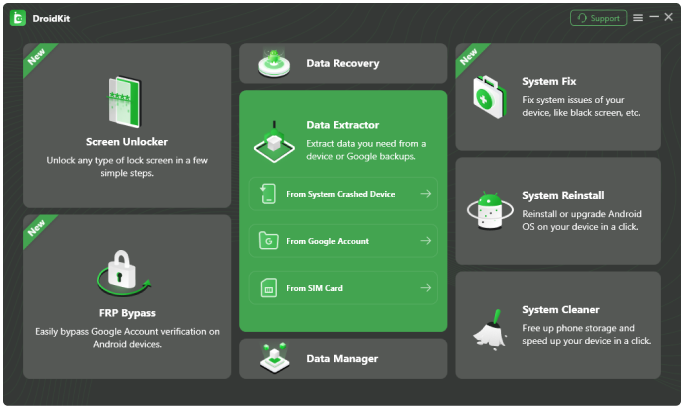Click arrow next to From Google Account
The height and width of the screenshot is (408, 684).
(x=426, y=240)
